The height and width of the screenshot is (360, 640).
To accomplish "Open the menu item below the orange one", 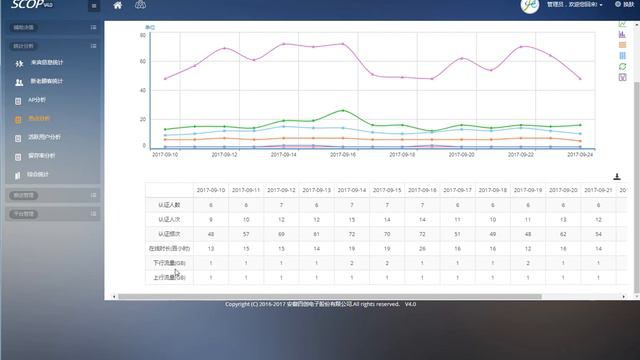I will (44, 137).
